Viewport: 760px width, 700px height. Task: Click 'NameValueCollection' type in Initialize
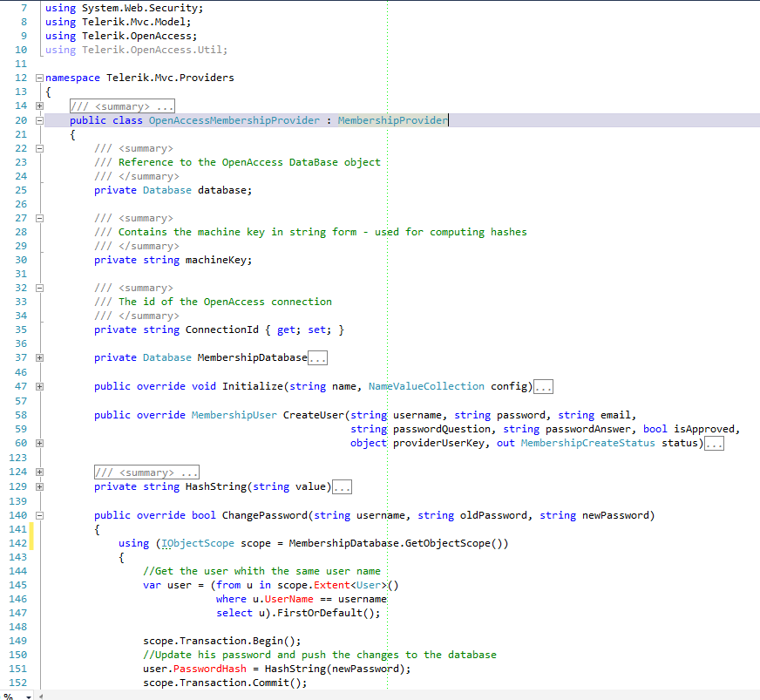[426, 386]
